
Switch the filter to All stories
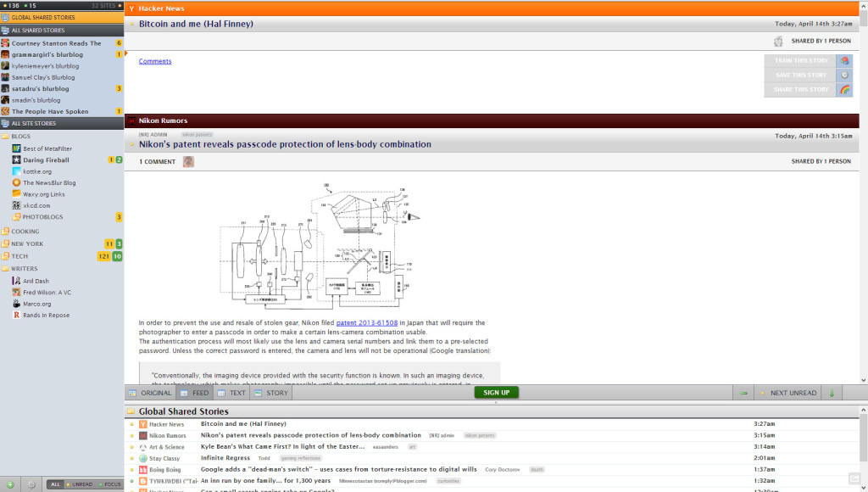[55, 484]
